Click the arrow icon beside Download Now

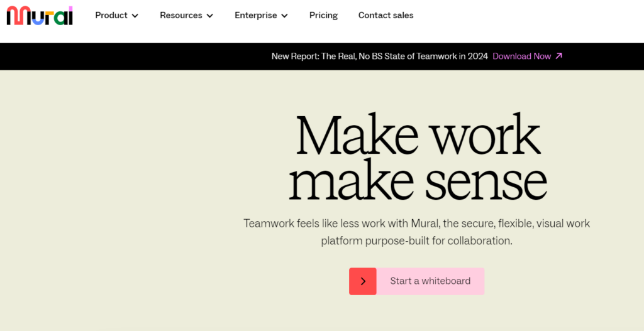point(558,56)
